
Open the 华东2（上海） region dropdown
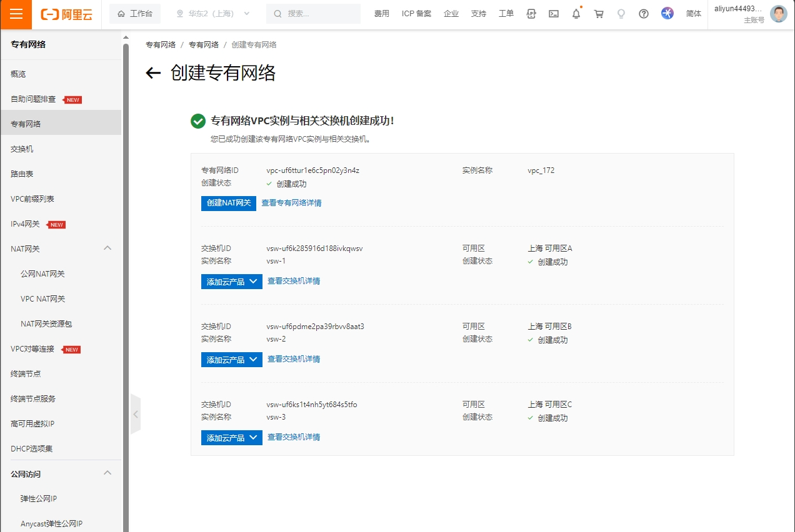(213, 14)
